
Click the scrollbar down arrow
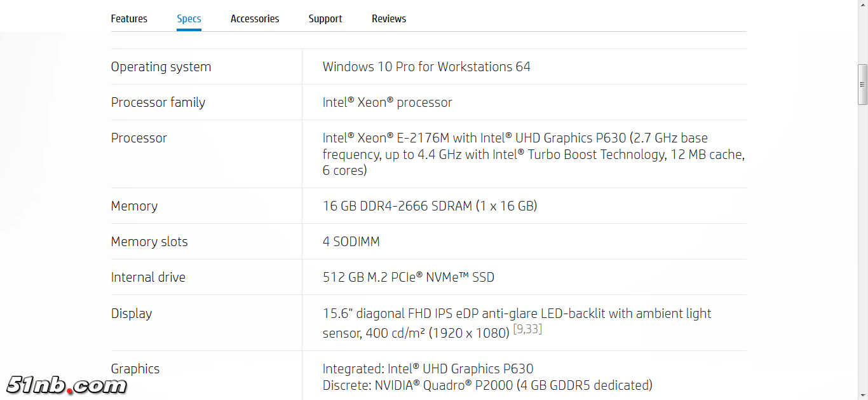[x=862, y=395]
